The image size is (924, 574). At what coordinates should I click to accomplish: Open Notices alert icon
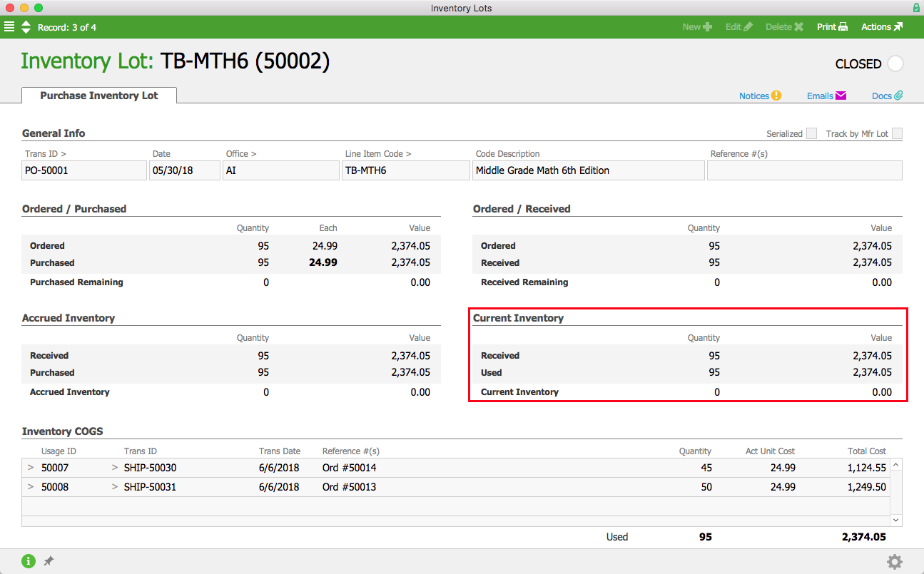tap(776, 96)
